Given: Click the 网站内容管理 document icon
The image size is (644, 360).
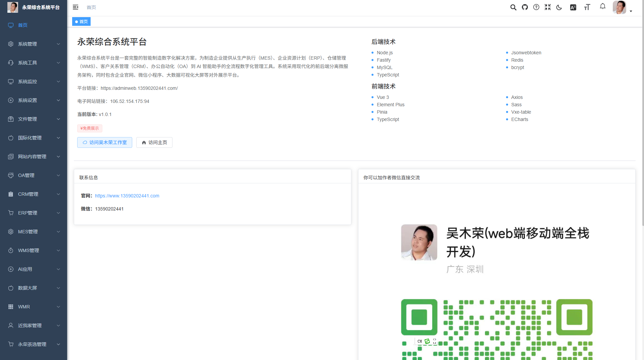Looking at the screenshot, I should coord(11,157).
